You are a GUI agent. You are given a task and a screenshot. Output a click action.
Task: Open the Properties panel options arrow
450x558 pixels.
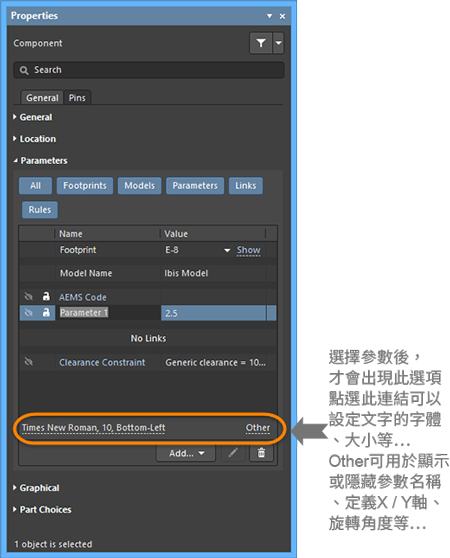[269, 16]
